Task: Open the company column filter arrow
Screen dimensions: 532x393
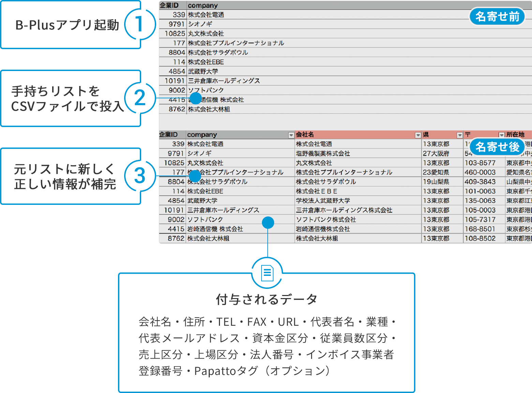Action: click(291, 135)
